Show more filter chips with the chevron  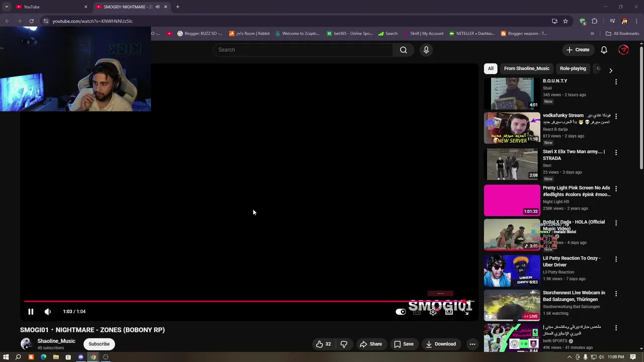611,70
